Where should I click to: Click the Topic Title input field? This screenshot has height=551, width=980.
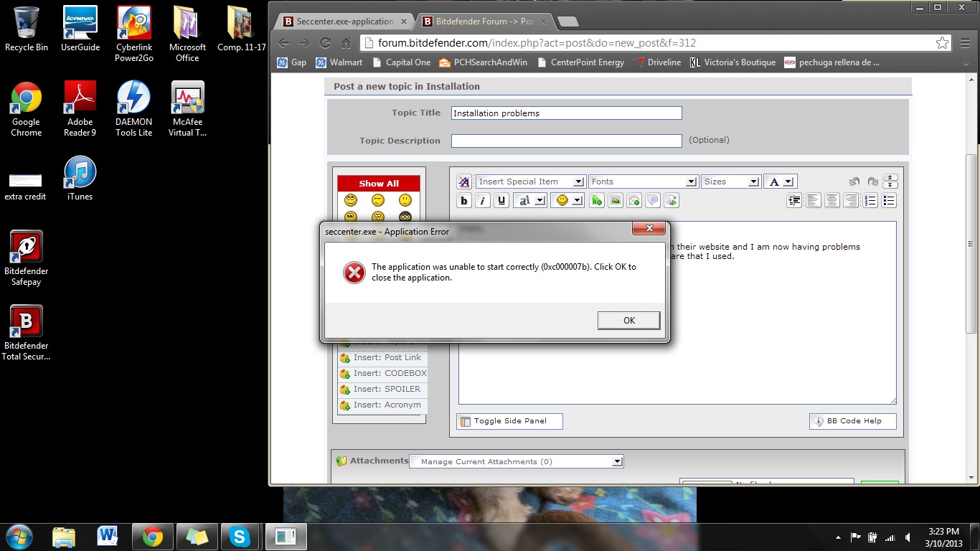coord(566,113)
